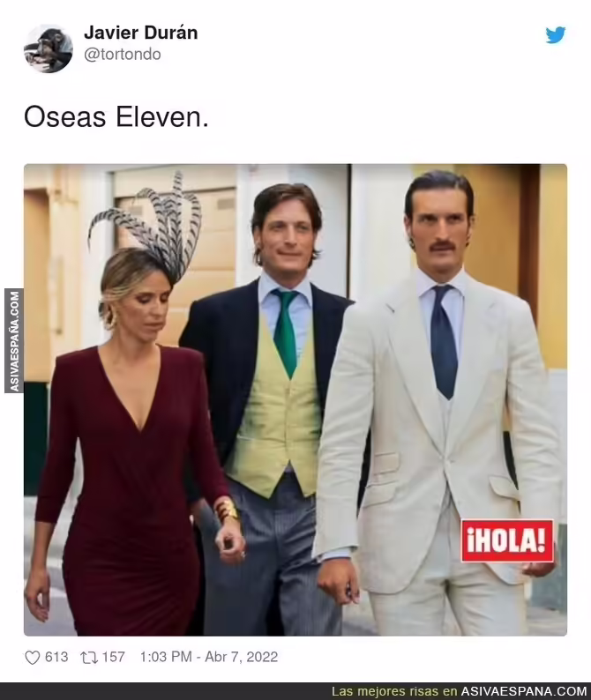Click the 613 likes count

tap(56, 657)
